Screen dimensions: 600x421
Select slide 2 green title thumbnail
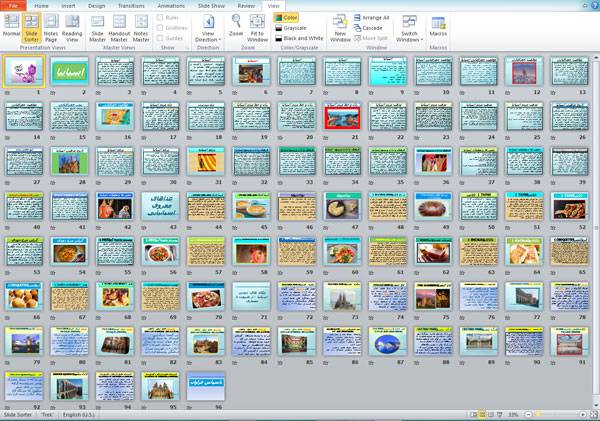[69, 71]
